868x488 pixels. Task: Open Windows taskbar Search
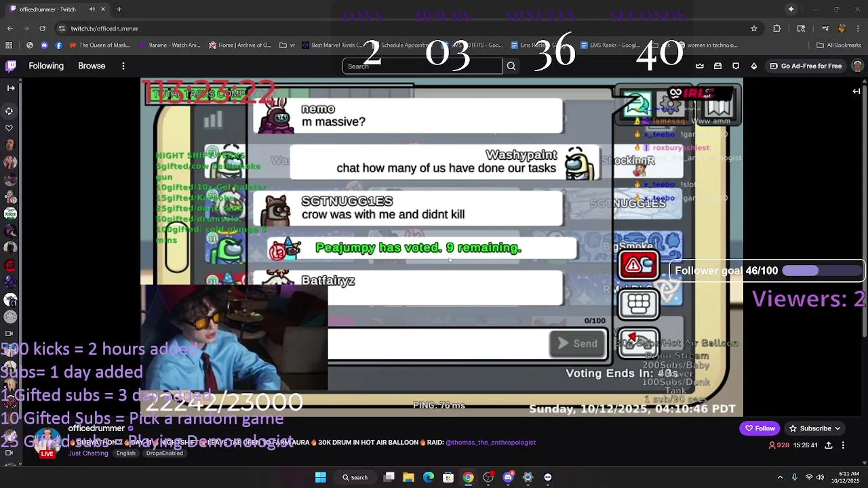click(355, 477)
